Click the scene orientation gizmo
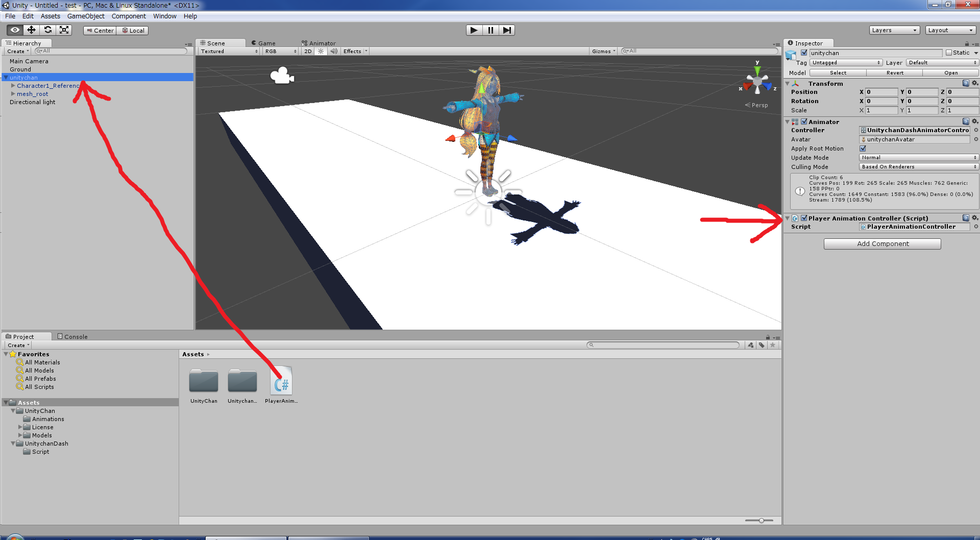This screenshot has width=980, height=540. pyautogui.click(x=757, y=81)
